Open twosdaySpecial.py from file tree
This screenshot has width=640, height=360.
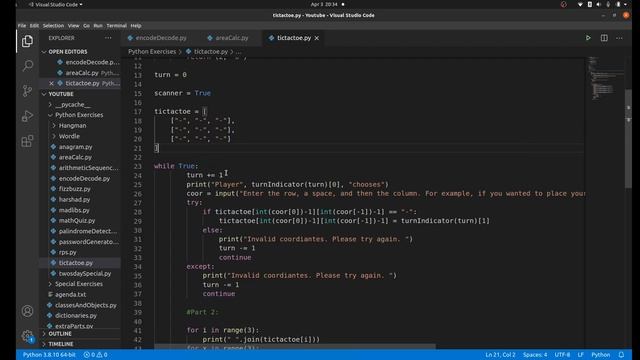pos(85,273)
